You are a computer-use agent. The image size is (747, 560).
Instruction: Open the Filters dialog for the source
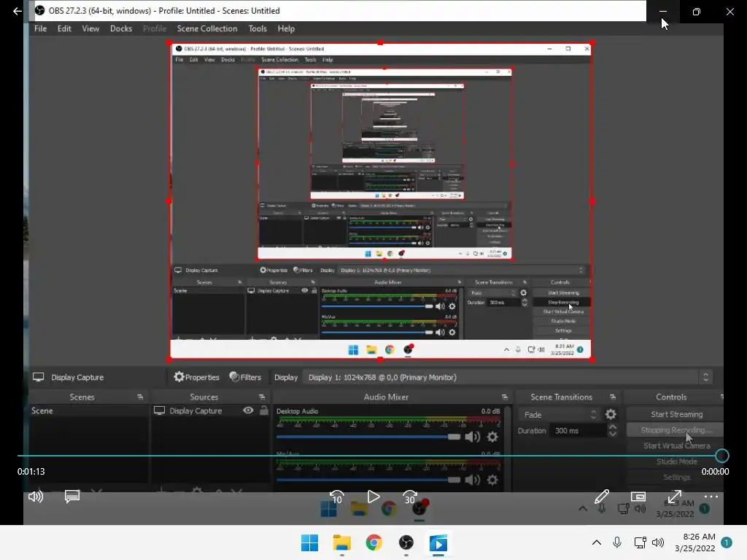[245, 377]
